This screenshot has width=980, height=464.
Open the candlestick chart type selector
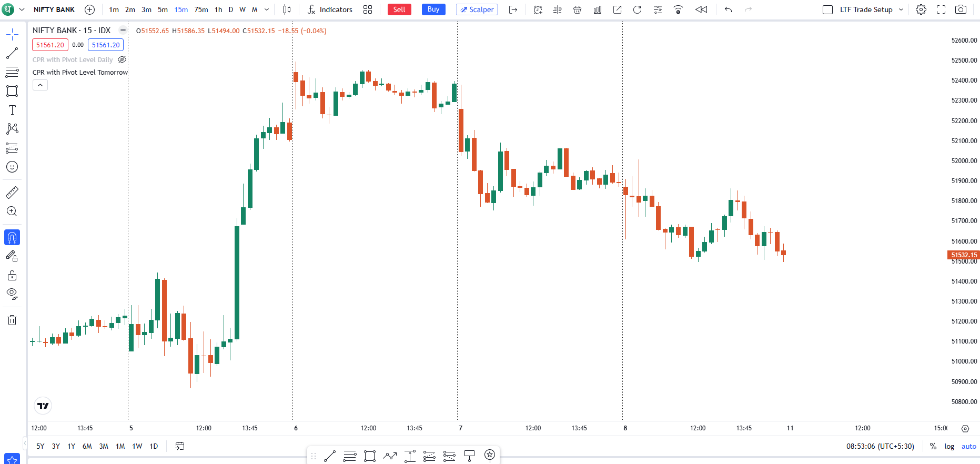(287, 9)
